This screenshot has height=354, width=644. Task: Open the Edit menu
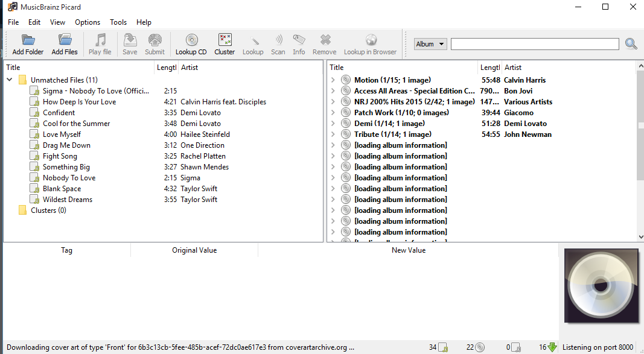[34, 22]
